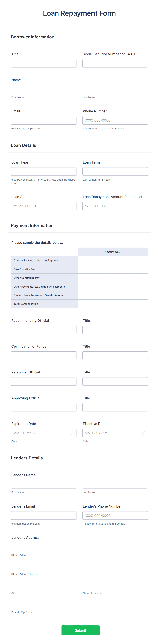Select the Total Compensation amount cell

113,304
